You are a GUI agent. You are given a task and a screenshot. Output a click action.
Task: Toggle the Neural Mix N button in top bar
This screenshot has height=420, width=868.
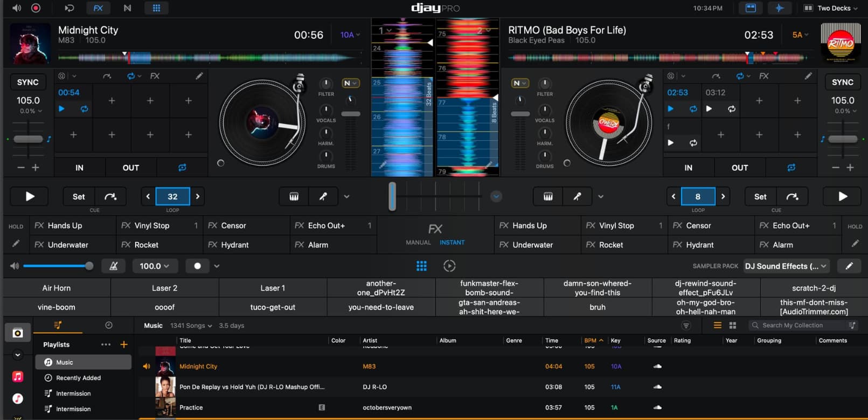[127, 8]
